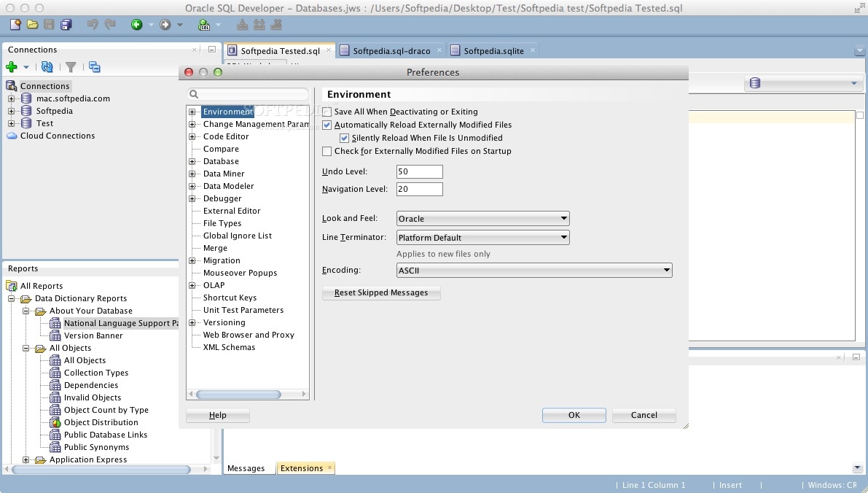Switch to Softpedia.sqlite tab
Screen dimensions: 868x493
[494, 51]
